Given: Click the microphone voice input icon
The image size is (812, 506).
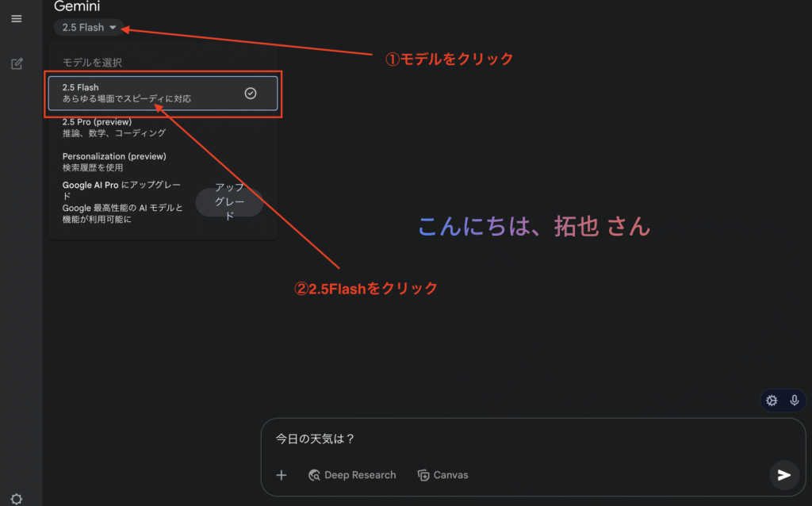Looking at the screenshot, I should click(795, 401).
